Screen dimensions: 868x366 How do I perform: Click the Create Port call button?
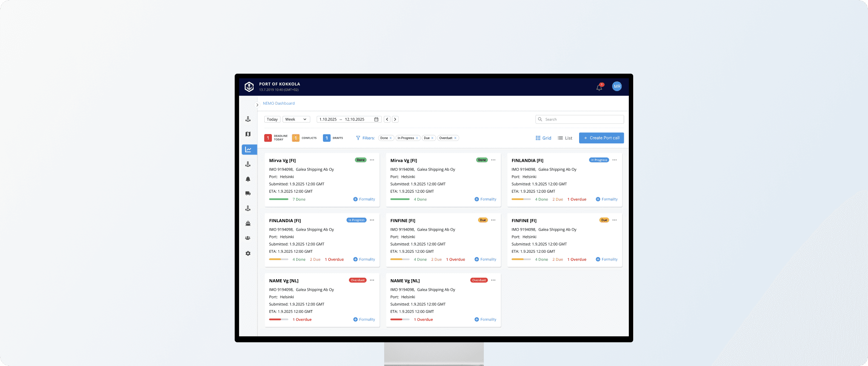coord(602,138)
